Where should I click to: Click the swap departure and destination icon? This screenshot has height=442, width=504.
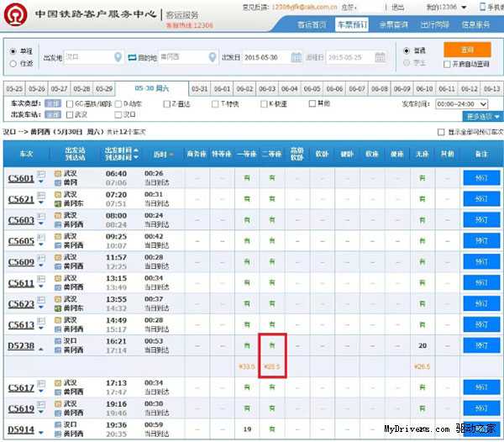pos(133,57)
